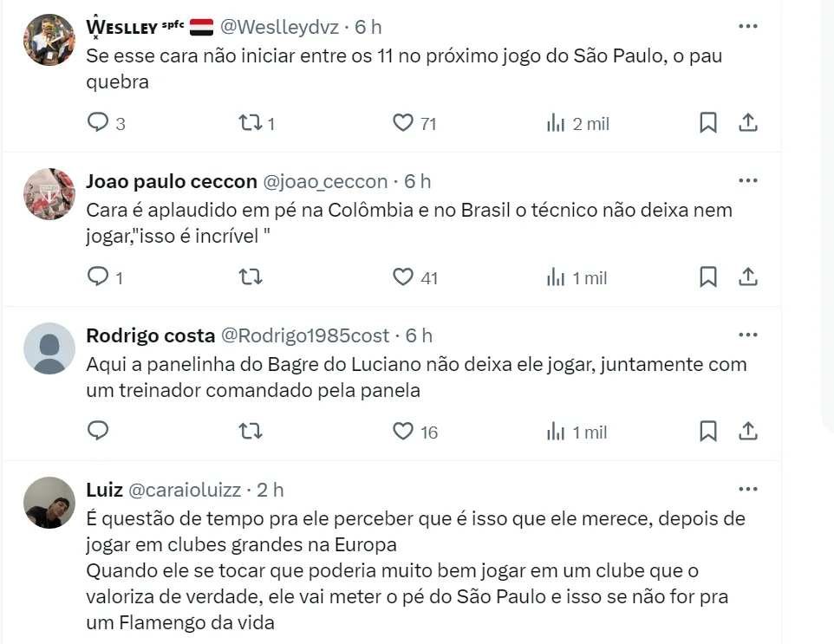
Task: View analytics on Joao paulo ceccon's tweet
Action: (x=556, y=277)
